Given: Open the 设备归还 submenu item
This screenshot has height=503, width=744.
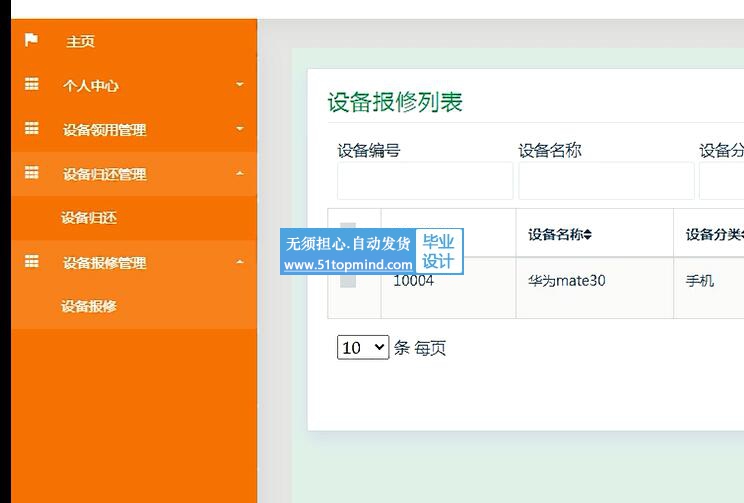Looking at the screenshot, I should pyautogui.click(x=89, y=218).
